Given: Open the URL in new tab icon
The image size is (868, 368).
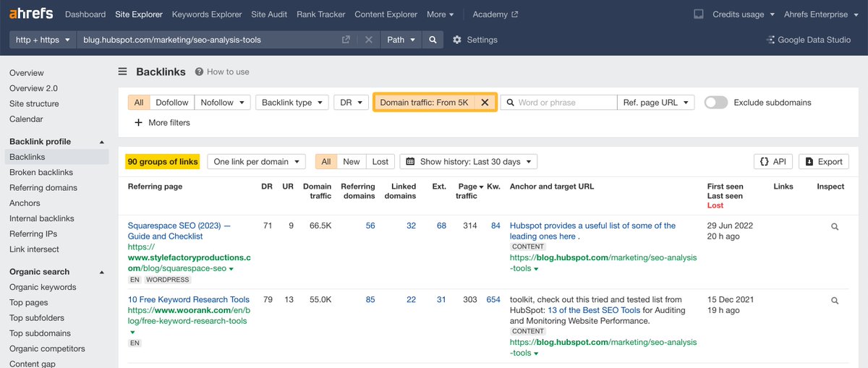Looking at the screenshot, I should coord(346,40).
